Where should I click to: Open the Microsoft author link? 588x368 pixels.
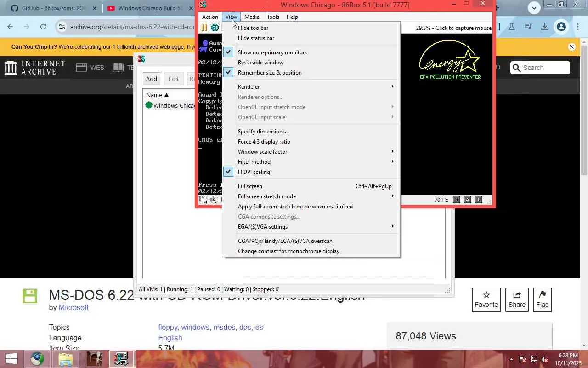coord(73,307)
